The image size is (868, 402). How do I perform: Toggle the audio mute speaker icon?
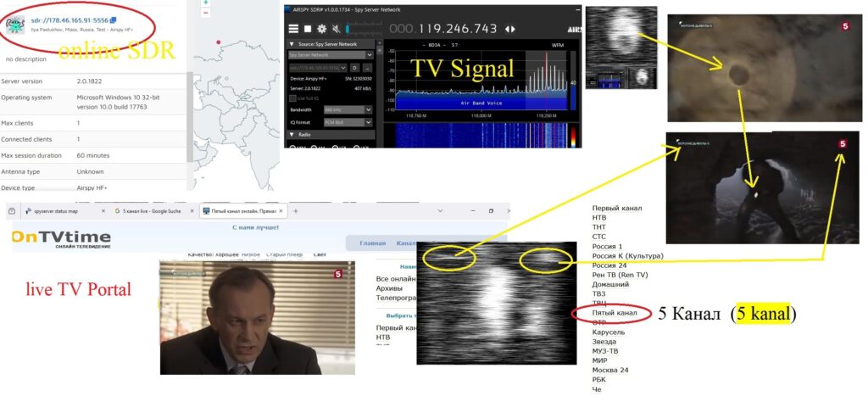pyautogui.click(x=335, y=28)
